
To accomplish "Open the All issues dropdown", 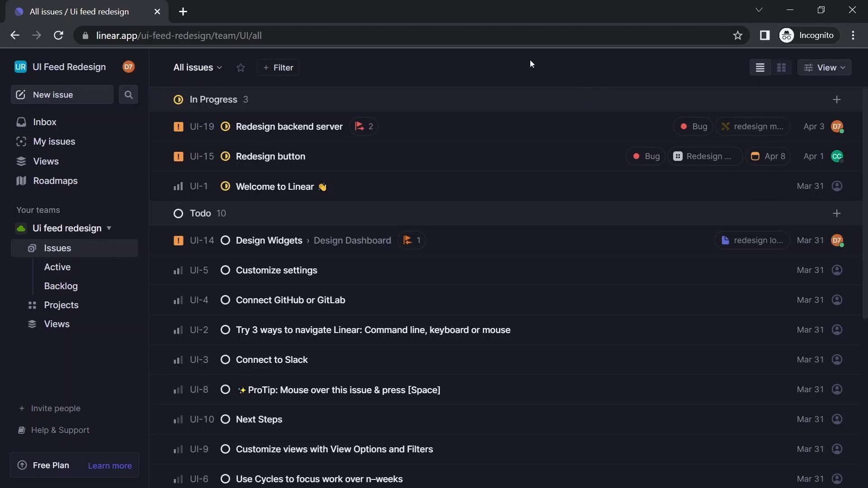I will pos(198,68).
